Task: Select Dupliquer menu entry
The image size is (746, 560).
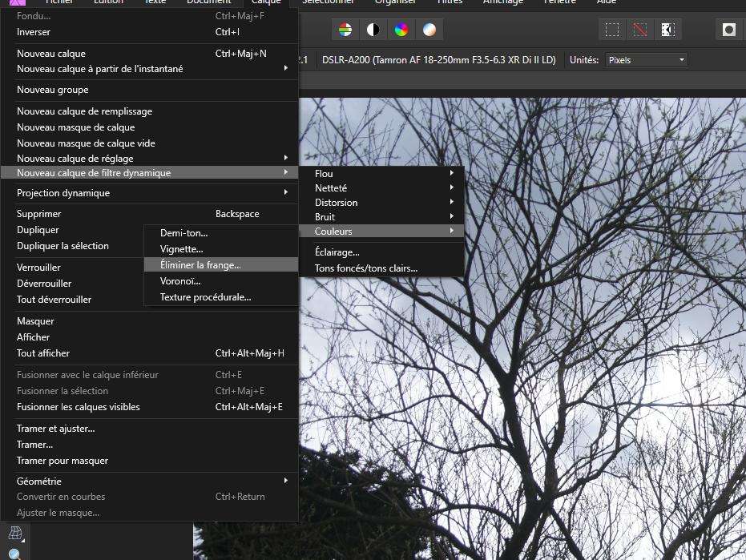Action: [x=38, y=230]
